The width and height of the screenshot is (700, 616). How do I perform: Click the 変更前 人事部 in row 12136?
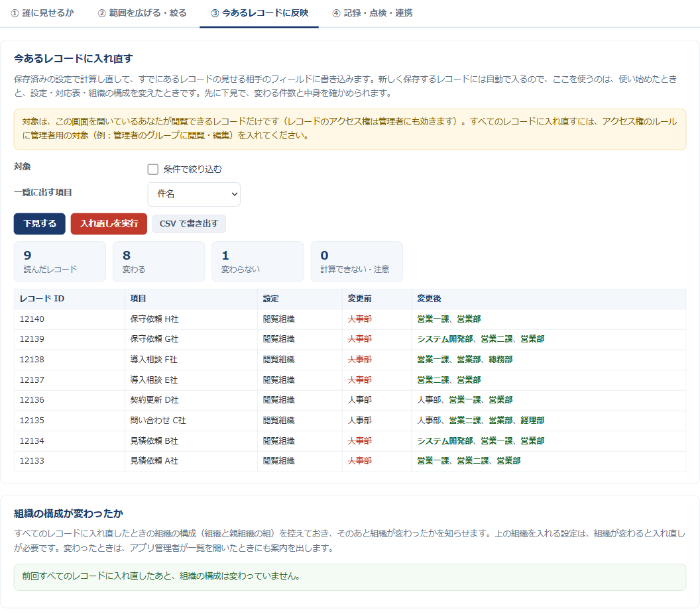(x=359, y=400)
